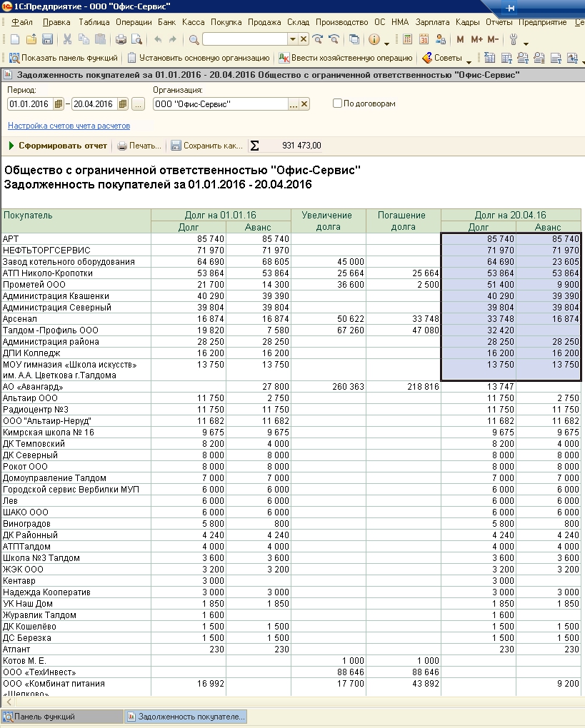Open Настройка счетов учета расчетов link
Viewport: 585px width, 728px height.
pyautogui.click(x=69, y=126)
